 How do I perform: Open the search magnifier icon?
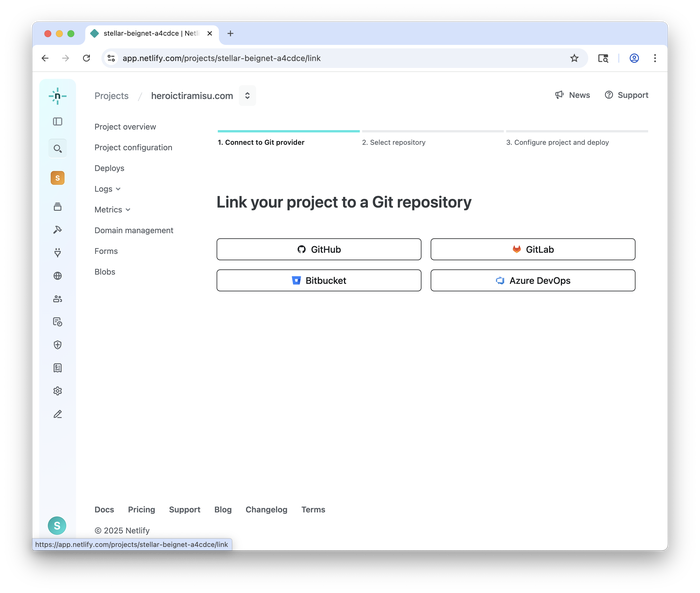(x=58, y=149)
